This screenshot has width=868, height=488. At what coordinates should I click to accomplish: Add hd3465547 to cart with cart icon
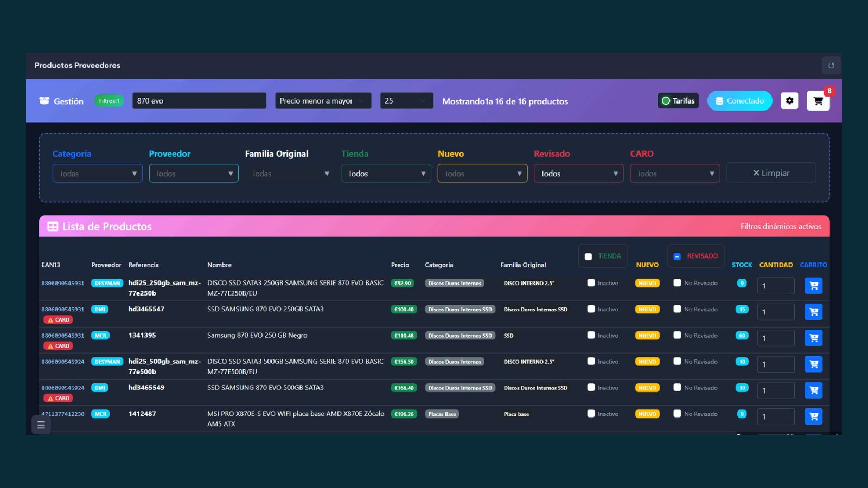pyautogui.click(x=813, y=312)
